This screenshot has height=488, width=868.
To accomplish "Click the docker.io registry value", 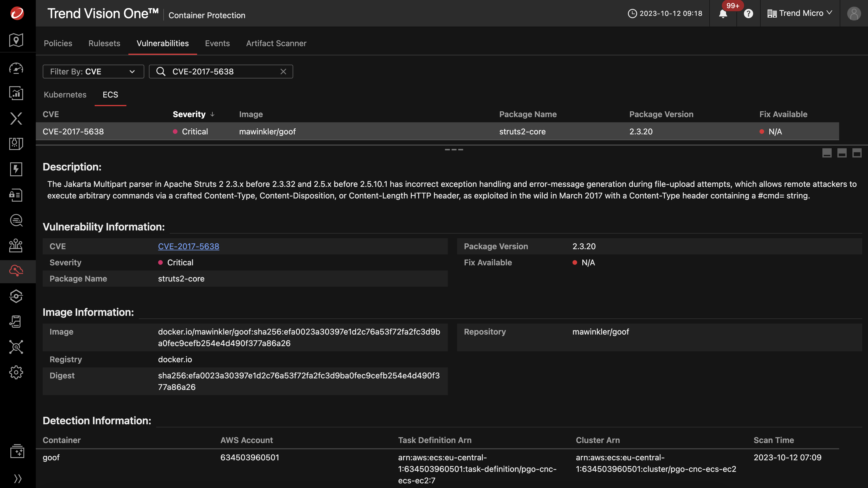I will coord(175,359).
